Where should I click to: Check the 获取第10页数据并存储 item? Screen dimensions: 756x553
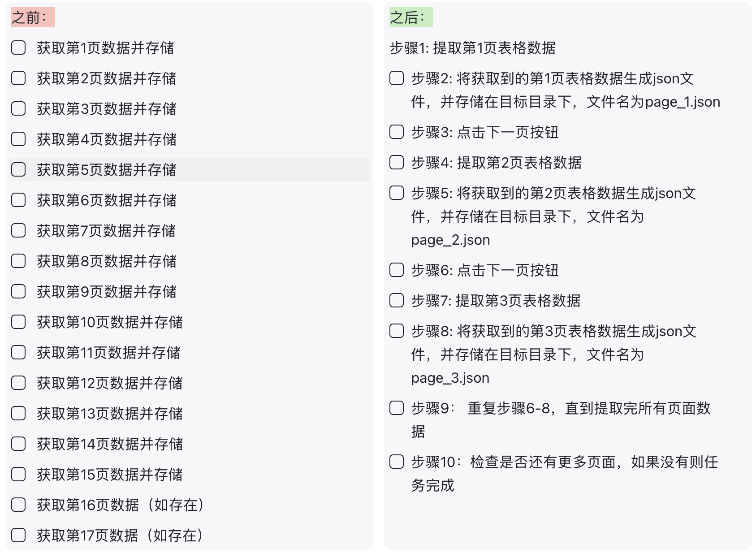tap(18, 322)
